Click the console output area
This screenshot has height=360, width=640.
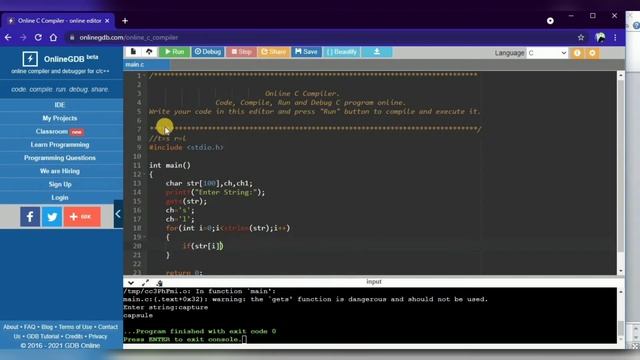(370, 315)
